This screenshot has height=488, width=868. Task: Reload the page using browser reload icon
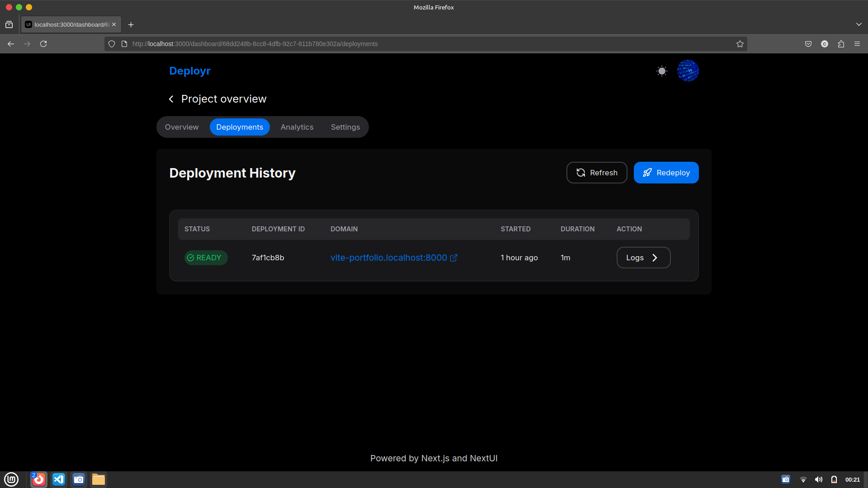tap(43, 44)
